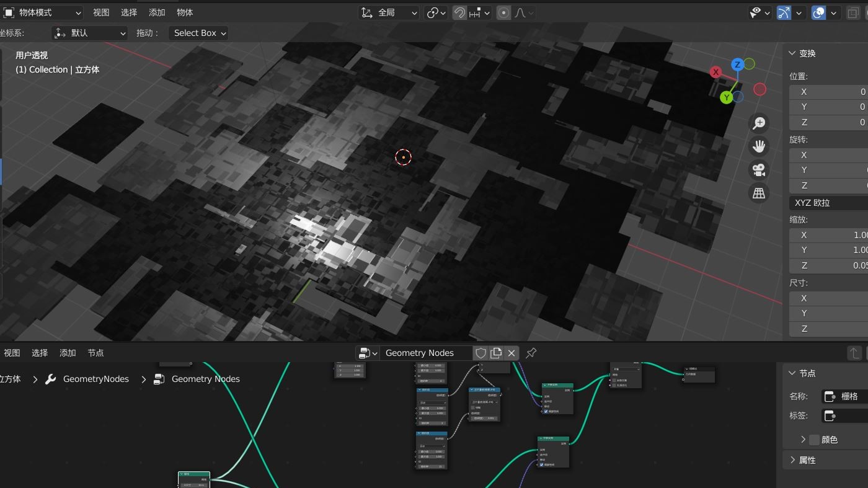
Task: Click the pan view hand icon
Action: click(x=759, y=146)
